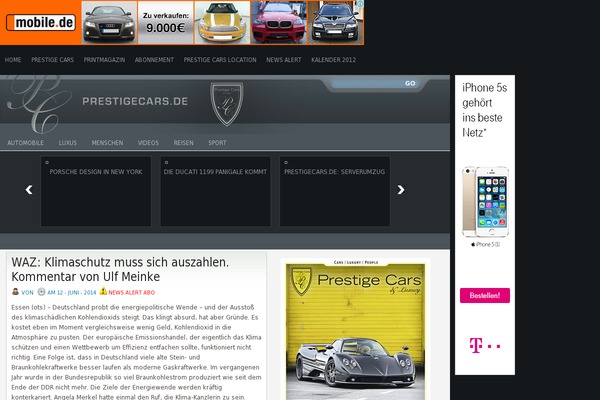
Task: Click the GO search button
Action: tap(410, 83)
